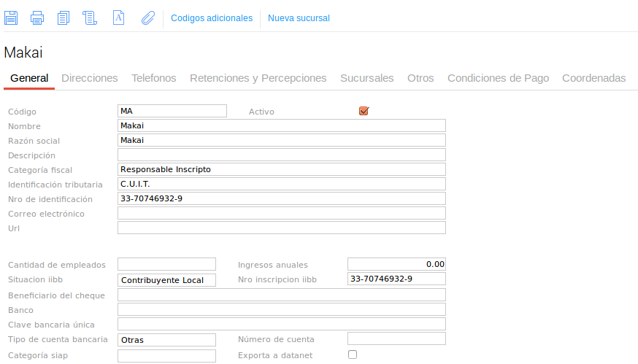Open the Direcciones tab
638x364 pixels.
click(x=90, y=78)
